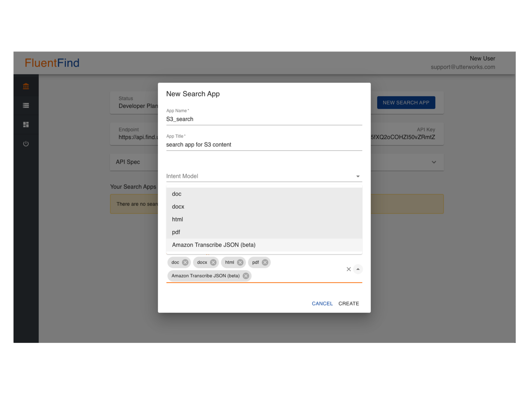Remove the html chip
The height and width of the screenshot is (399, 532).
point(240,262)
